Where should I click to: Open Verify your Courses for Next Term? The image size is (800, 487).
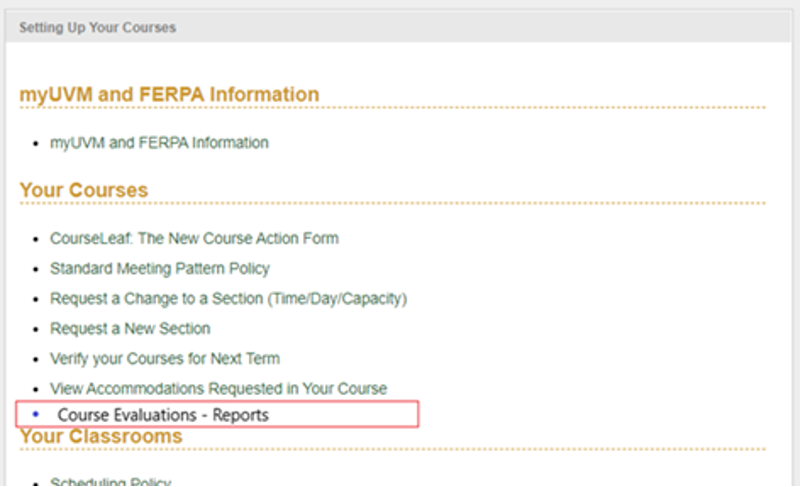(165, 358)
